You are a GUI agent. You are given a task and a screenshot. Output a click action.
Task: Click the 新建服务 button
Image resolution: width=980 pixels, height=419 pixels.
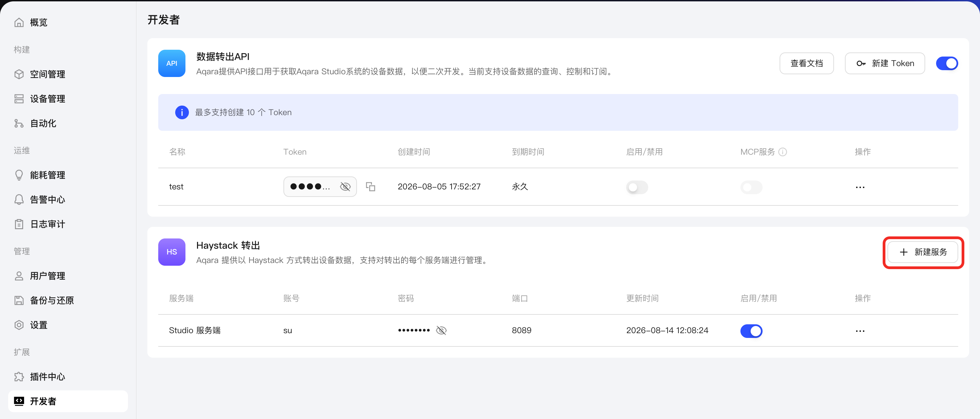coord(923,252)
